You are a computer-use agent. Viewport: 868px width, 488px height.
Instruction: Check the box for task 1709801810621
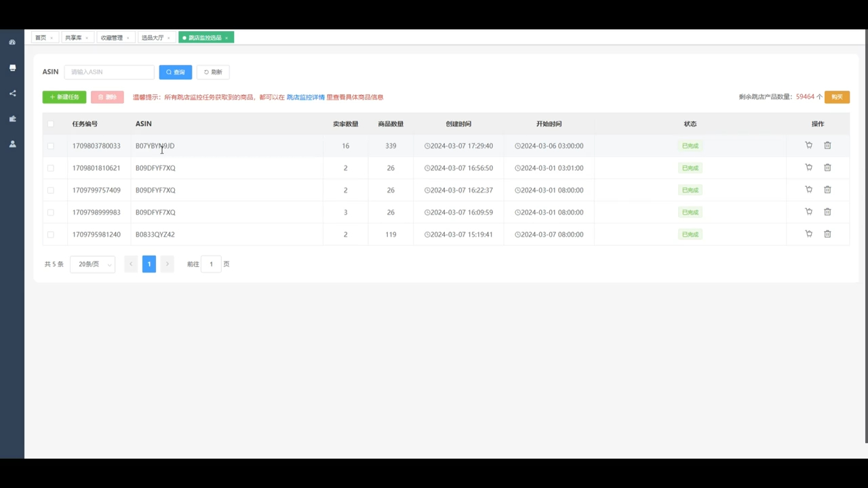(x=50, y=168)
